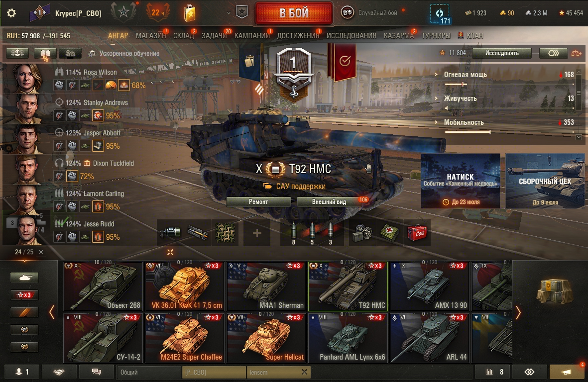Open settings gear icon

coord(11,13)
